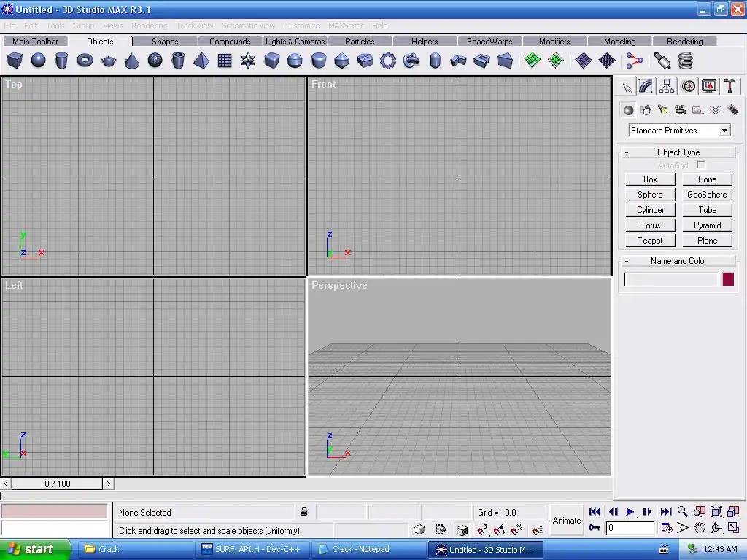Choose the Pyramid shelf icon
The height and width of the screenshot is (560, 747).
[x=201, y=61]
